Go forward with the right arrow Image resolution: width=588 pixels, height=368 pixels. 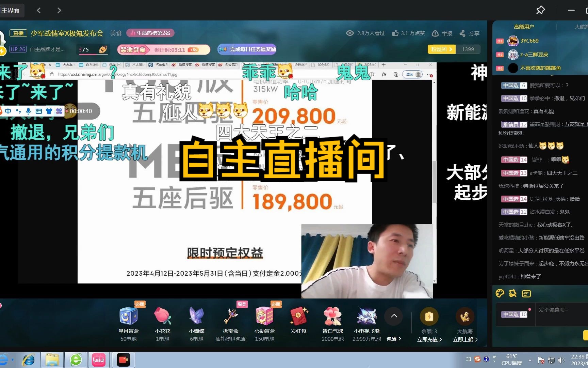59,11
